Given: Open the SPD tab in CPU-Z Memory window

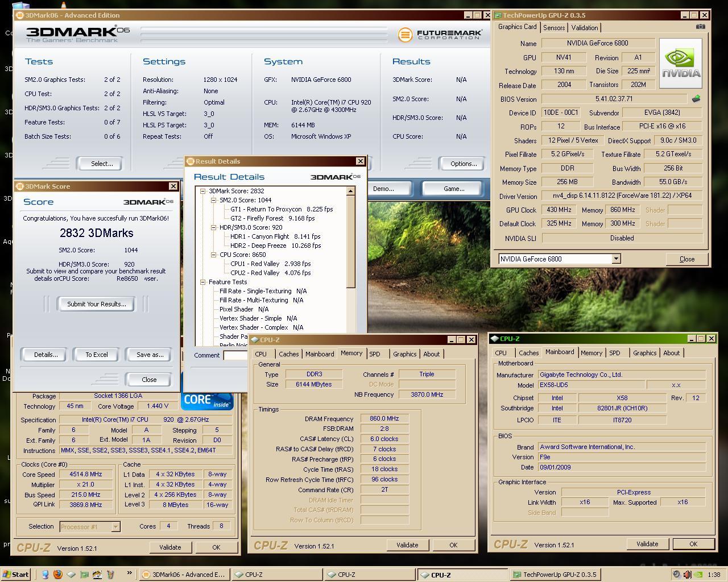Looking at the screenshot, I should click(375, 354).
